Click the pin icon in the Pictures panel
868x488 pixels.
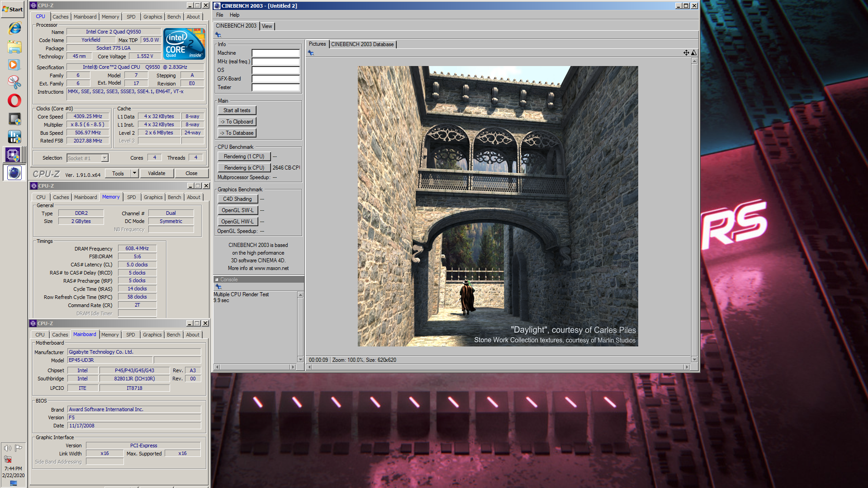(x=311, y=53)
